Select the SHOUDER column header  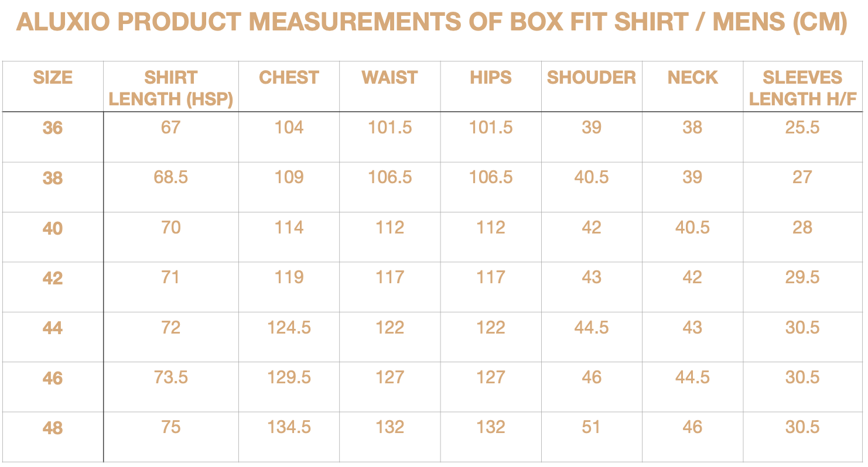592,78
